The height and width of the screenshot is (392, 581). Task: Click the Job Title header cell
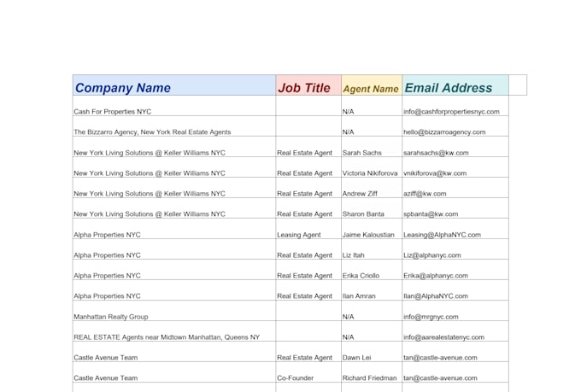[308, 85]
